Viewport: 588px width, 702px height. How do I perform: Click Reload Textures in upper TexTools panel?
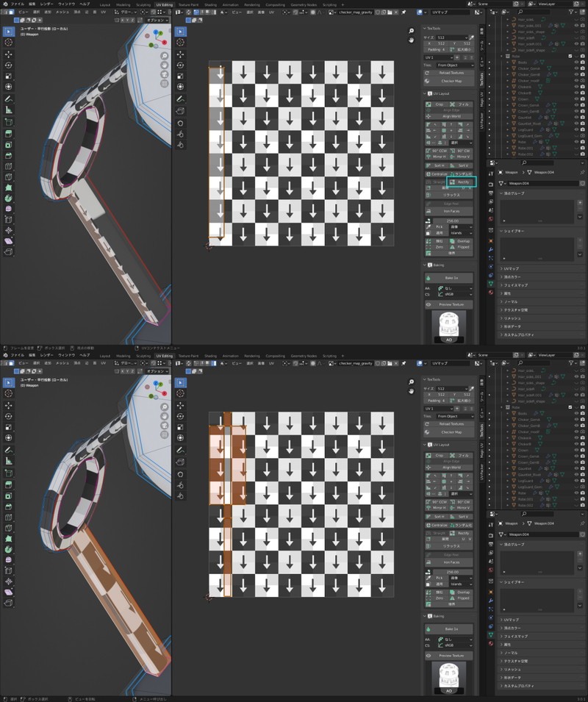click(448, 73)
